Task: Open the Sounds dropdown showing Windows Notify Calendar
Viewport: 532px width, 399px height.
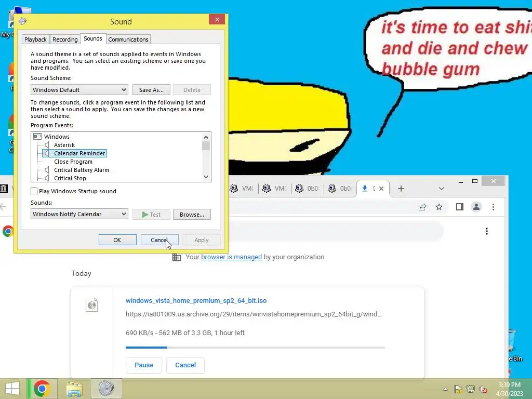Action: tap(79, 214)
